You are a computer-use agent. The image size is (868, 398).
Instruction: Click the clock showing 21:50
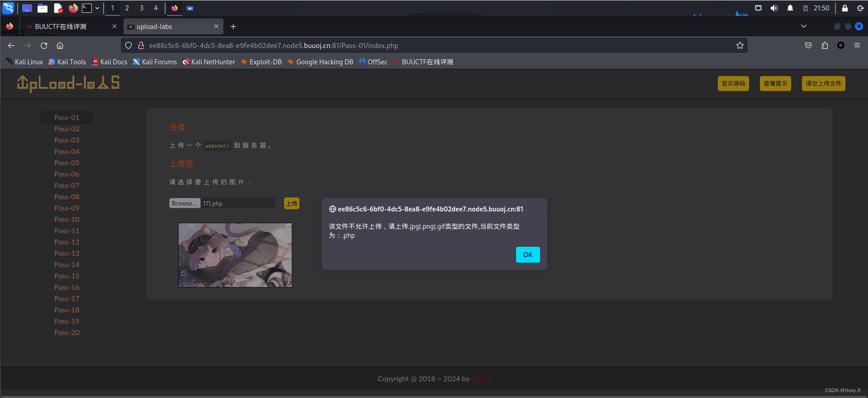[821, 8]
